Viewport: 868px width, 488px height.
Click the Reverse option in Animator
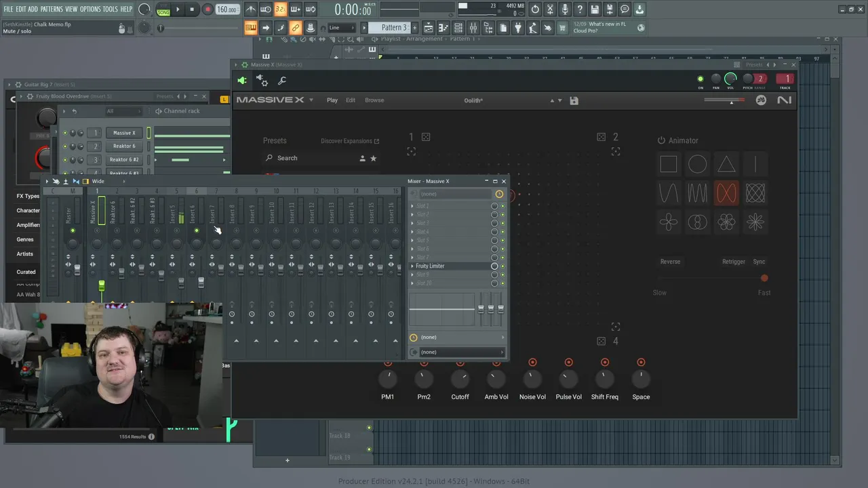click(670, 262)
